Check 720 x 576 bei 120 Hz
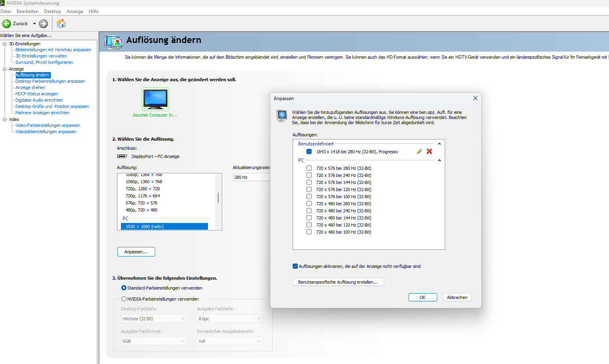 point(309,189)
